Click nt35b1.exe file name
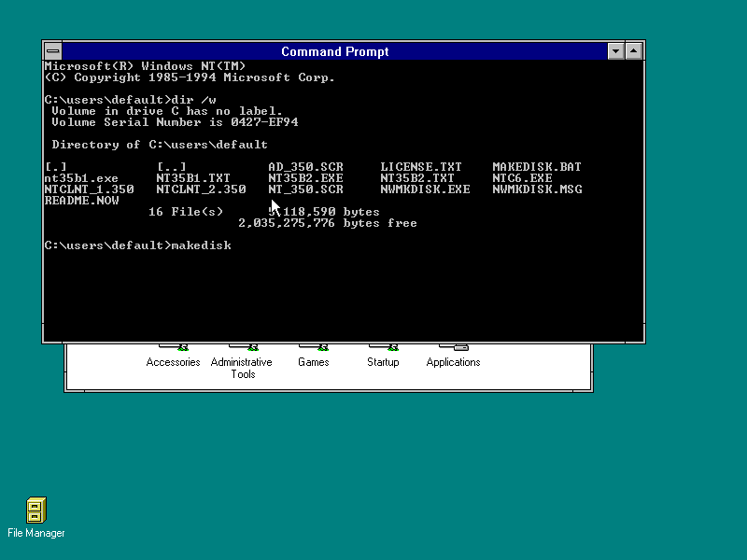This screenshot has height=560, width=747. click(81, 178)
